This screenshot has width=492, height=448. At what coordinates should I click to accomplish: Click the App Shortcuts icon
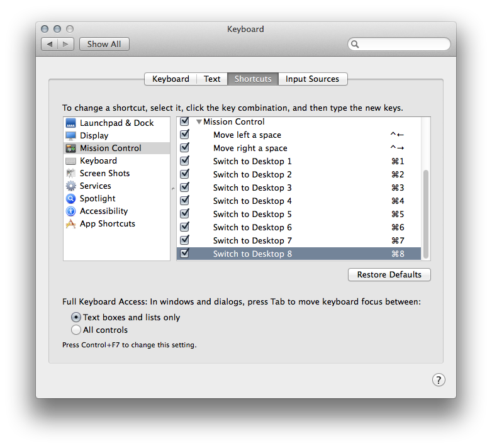point(70,224)
